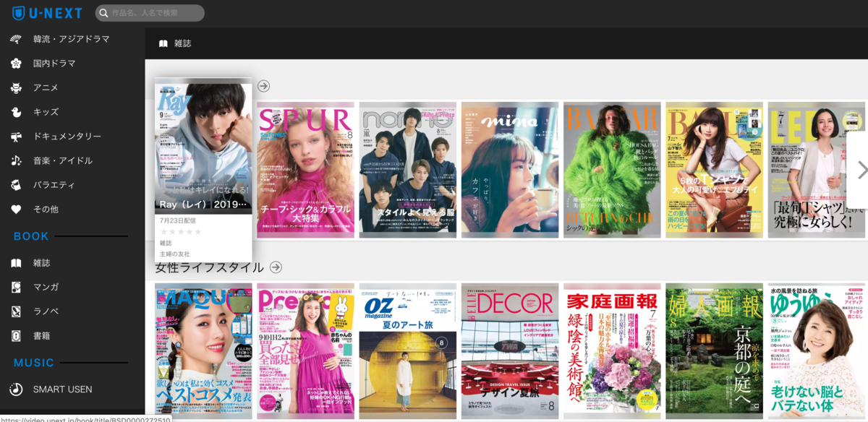Open 書籍 in the BOOK section
The image size is (868, 422).
pyautogui.click(x=42, y=335)
